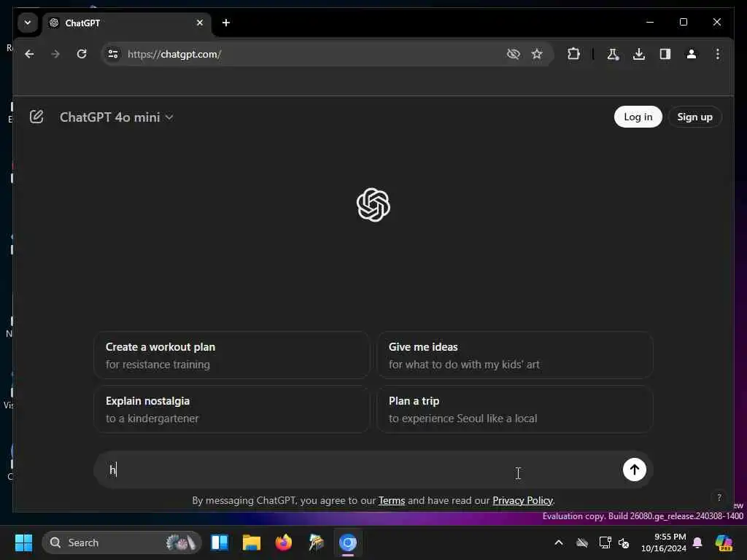Select the Give me ideas suggestion card
The image size is (747, 560).
(514, 355)
